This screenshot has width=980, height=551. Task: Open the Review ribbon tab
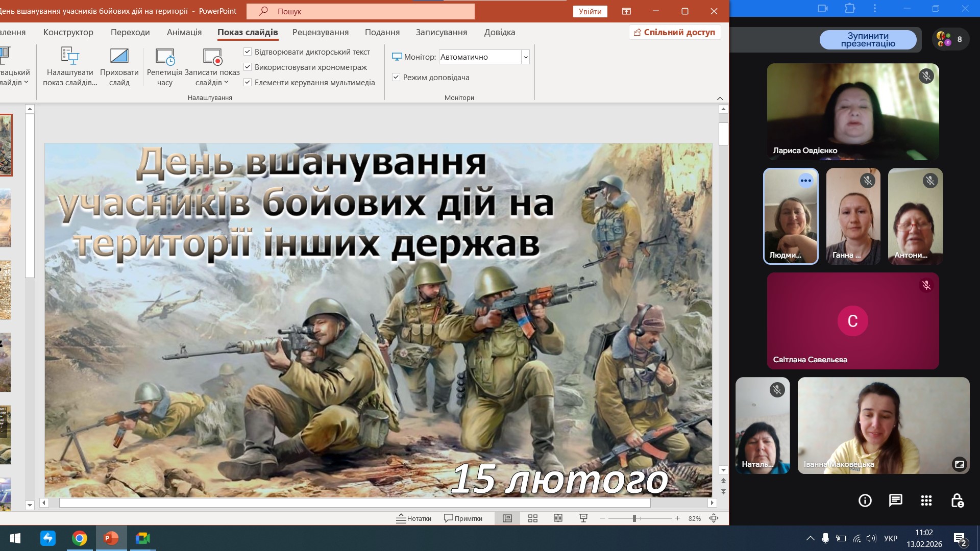click(x=320, y=32)
